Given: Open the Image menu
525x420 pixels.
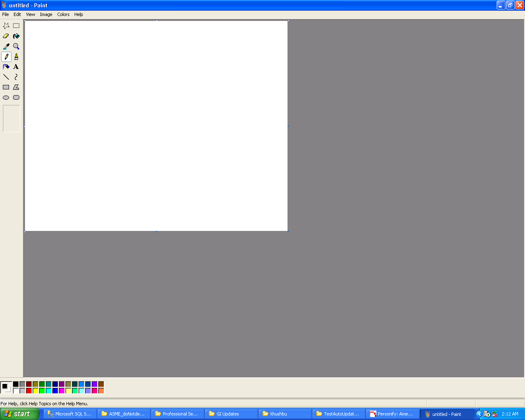Looking at the screenshot, I should tap(46, 14).
